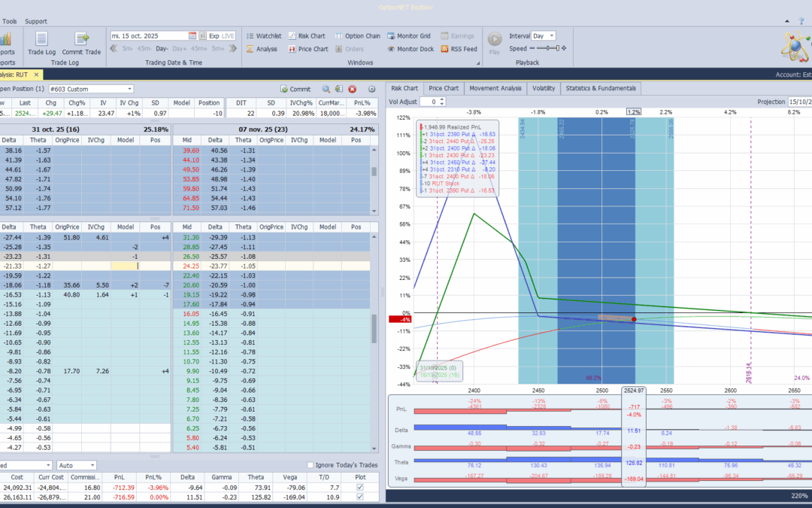The width and height of the screenshot is (812, 508).
Task: Uncheck Plot checkbox in first row
Action: click(x=359, y=487)
